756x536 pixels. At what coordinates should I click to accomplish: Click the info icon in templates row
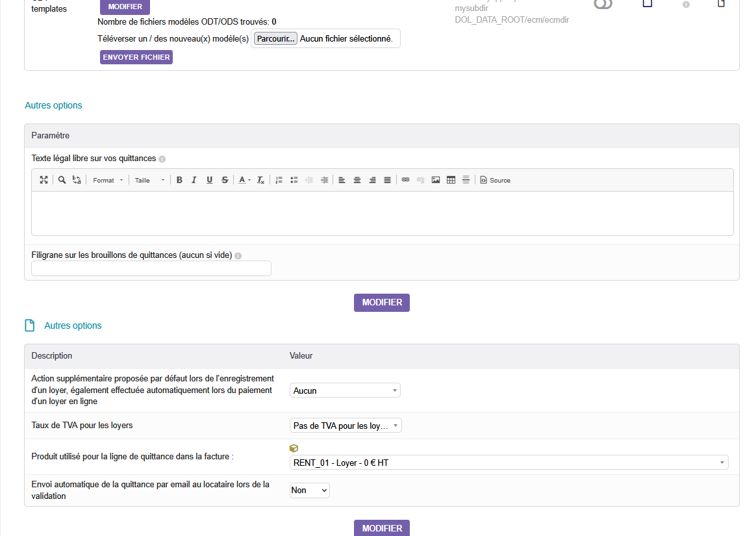(x=686, y=5)
